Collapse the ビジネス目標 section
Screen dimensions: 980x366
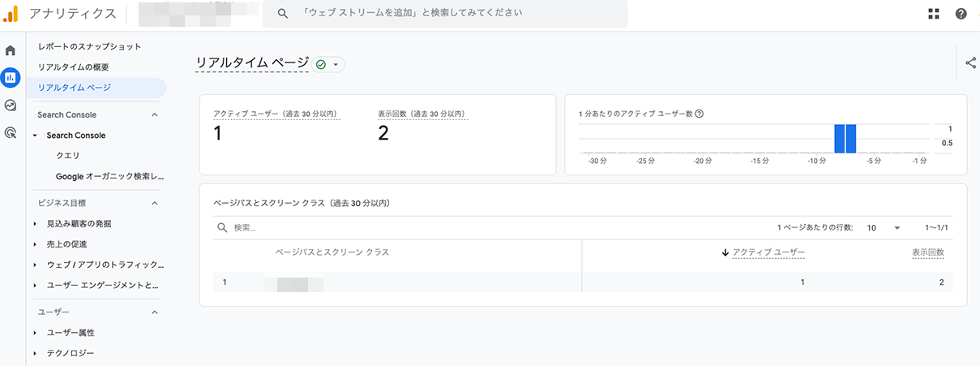154,203
